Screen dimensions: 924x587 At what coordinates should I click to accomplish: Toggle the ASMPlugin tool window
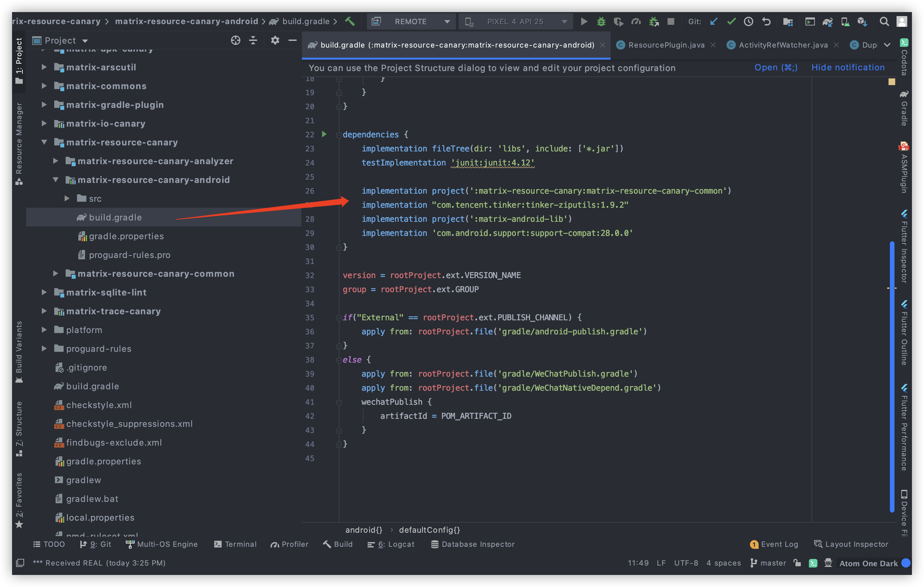click(904, 167)
